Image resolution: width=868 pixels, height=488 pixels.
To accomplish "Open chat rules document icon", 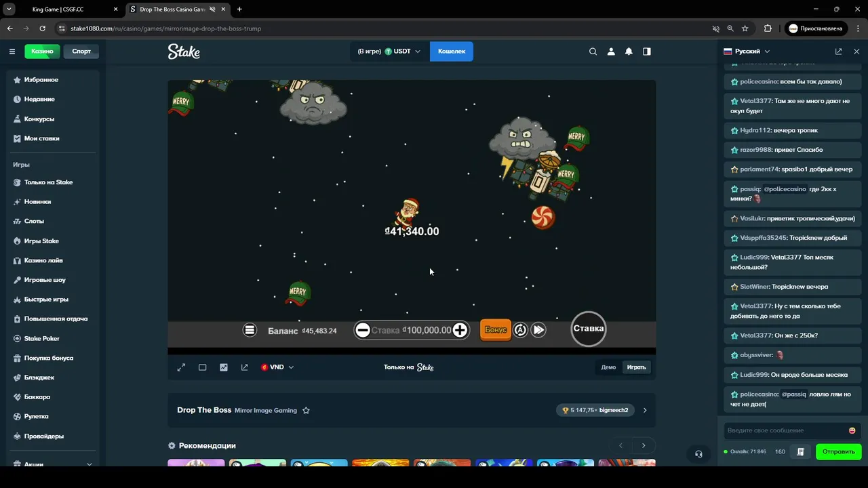I will click(x=801, y=451).
